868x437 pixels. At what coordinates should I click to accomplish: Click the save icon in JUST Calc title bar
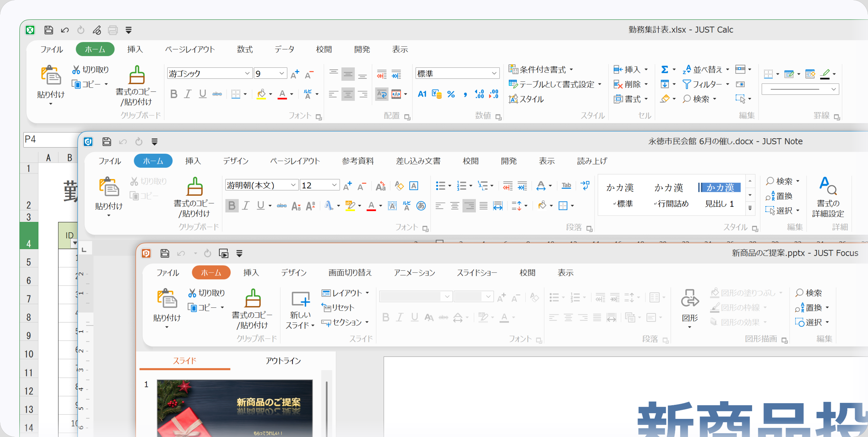(x=49, y=30)
